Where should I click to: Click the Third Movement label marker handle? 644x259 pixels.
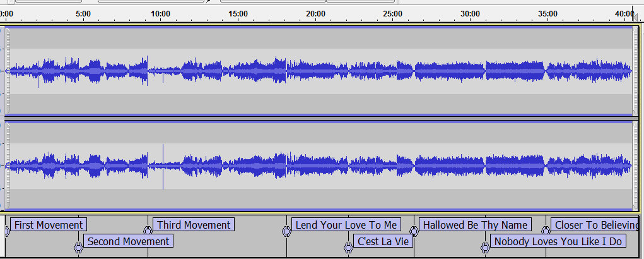pyautogui.click(x=148, y=230)
